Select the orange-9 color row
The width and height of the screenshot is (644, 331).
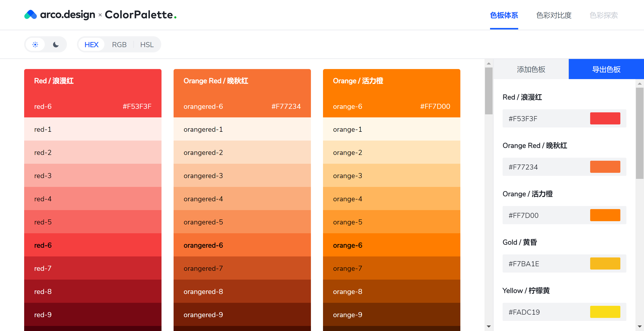tap(392, 314)
